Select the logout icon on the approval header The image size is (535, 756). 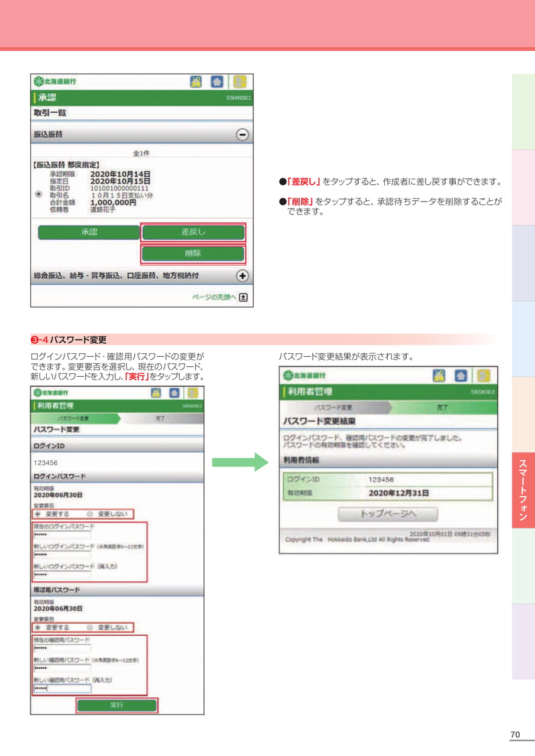[240, 81]
